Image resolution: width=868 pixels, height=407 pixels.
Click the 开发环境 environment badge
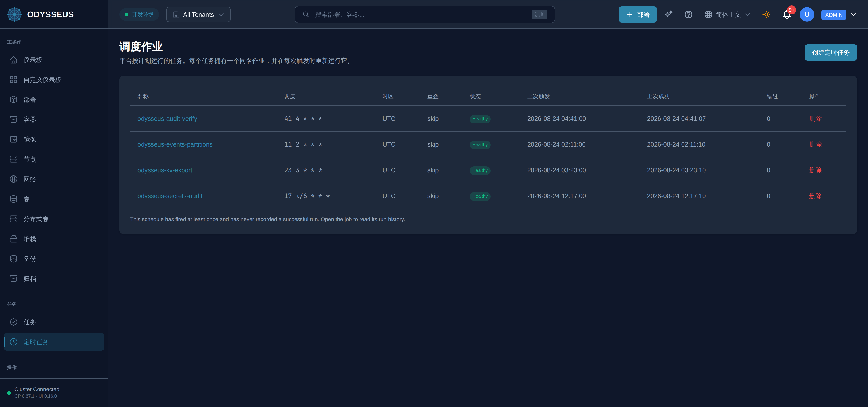click(139, 14)
